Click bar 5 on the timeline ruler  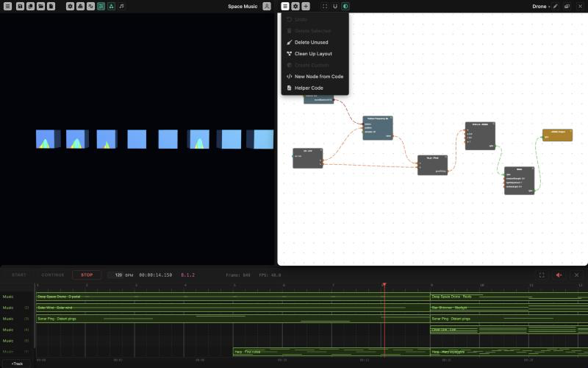[234, 286]
